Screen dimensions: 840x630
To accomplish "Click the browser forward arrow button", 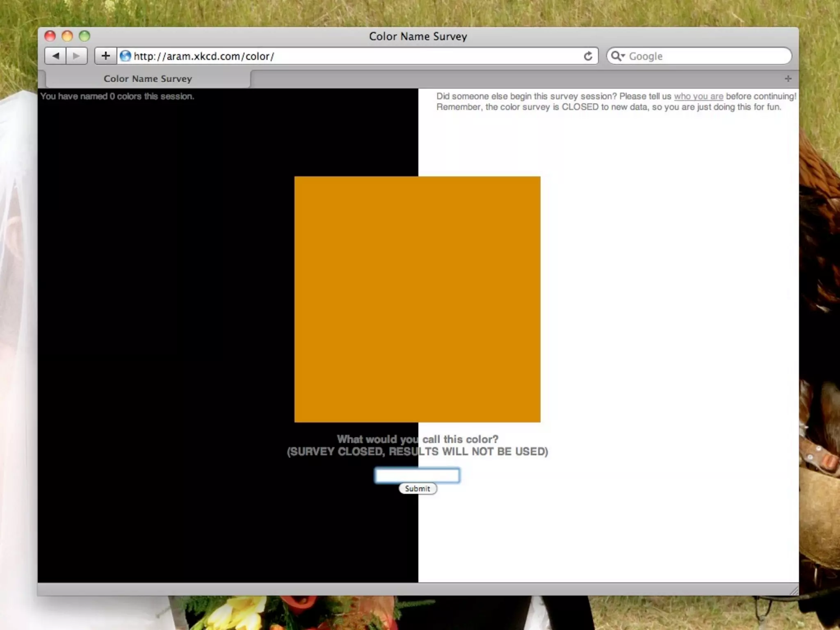I will pos(76,56).
